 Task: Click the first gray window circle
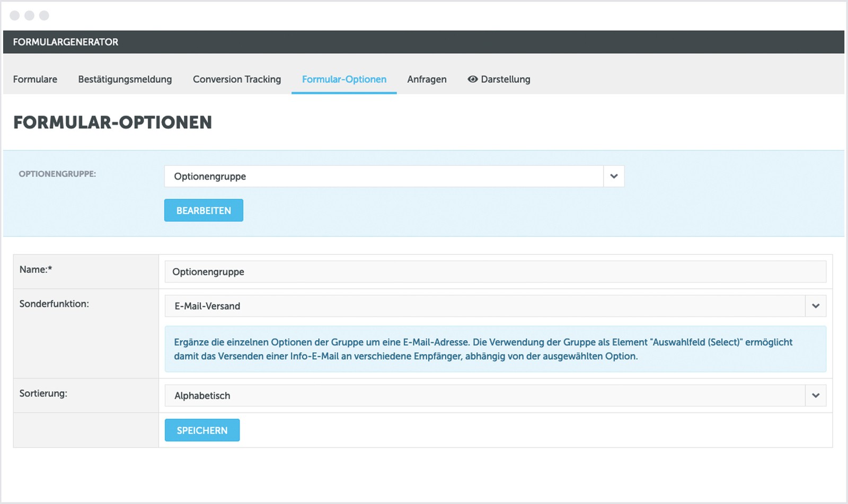point(15,15)
